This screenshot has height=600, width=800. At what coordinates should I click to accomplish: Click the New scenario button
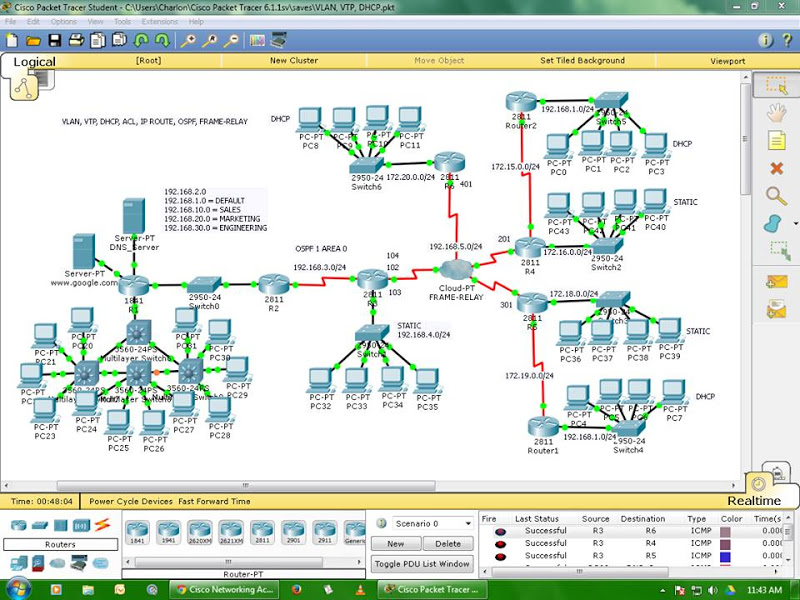[x=395, y=544]
